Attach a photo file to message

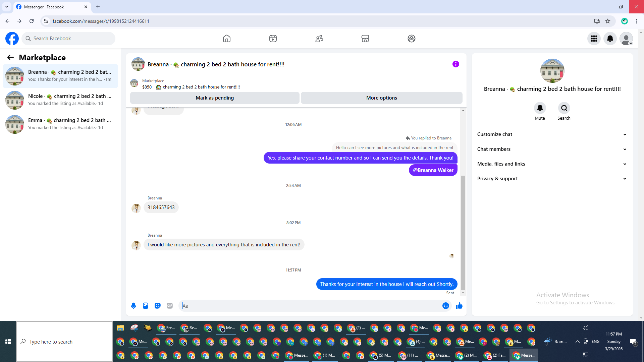point(146,306)
